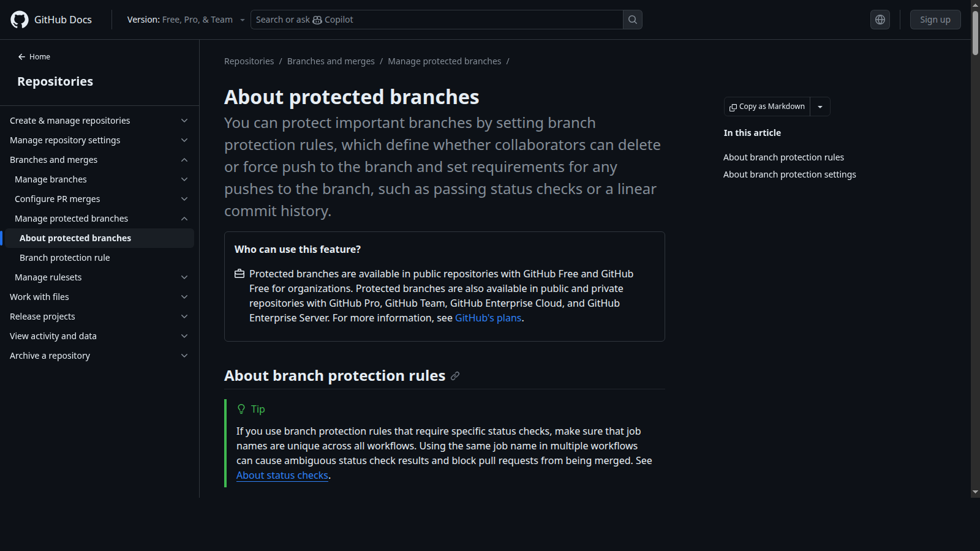Jump to About branch protection rules in article nav
The height and width of the screenshot is (551, 980).
coord(783,157)
